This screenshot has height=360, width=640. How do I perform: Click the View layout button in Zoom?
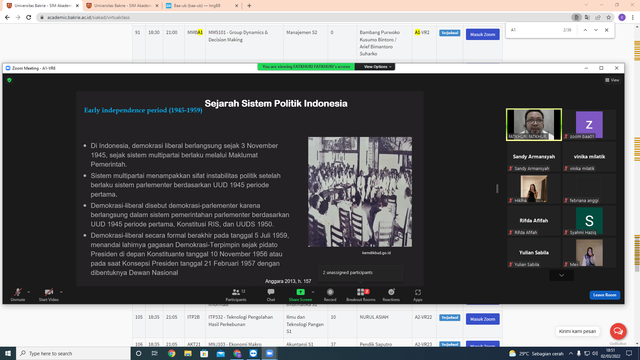tap(612, 80)
